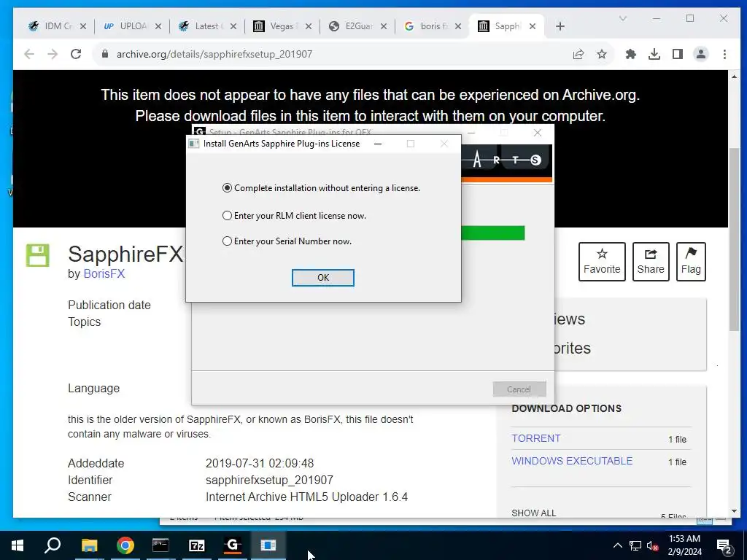The image size is (747, 560).
Task: Open the Chrome extensions puzzle icon
Action: coord(631,54)
